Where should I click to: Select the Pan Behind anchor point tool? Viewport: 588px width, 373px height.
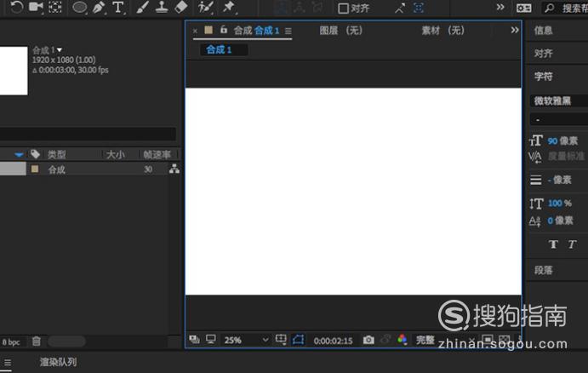(x=55, y=7)
